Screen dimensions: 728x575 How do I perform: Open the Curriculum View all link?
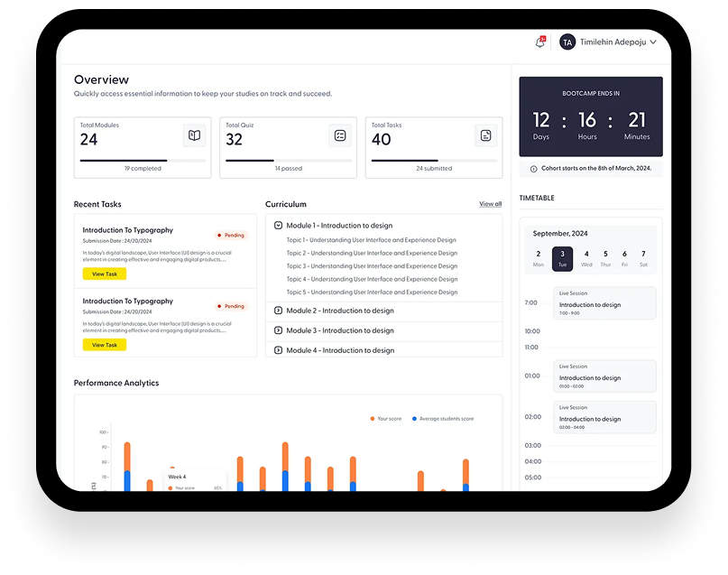point(490,204)
